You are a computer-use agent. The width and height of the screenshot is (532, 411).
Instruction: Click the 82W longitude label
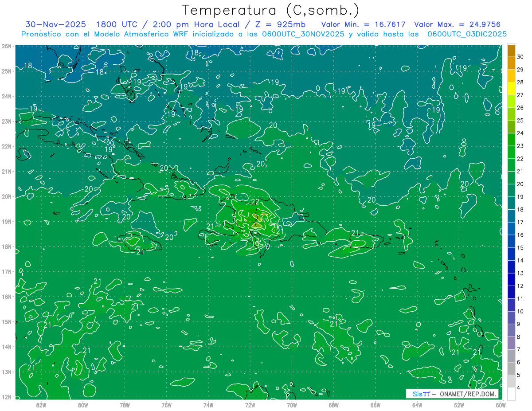tap(41, 404)
